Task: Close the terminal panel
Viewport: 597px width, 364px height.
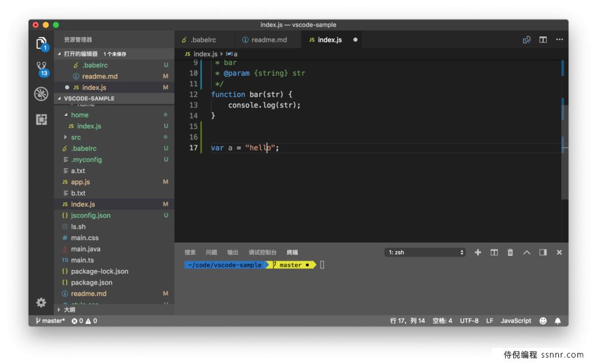Action: [x=559, y=252]
